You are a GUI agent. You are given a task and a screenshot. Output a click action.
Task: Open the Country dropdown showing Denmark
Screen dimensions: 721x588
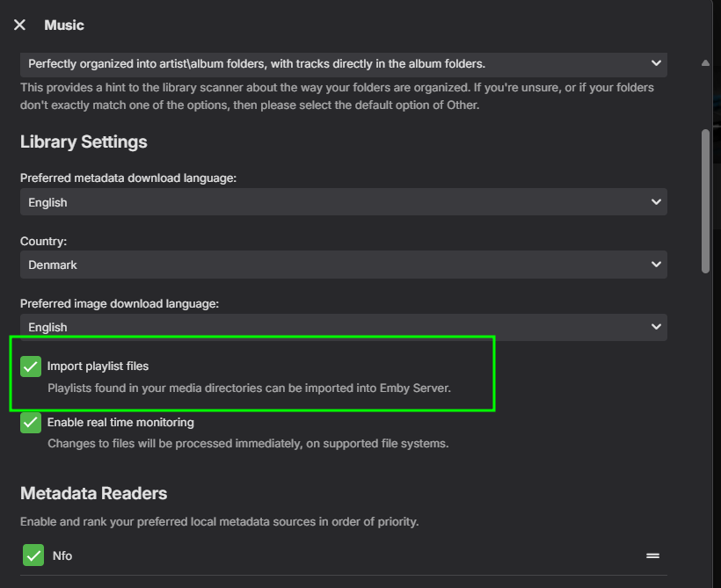pyautogui.click(x=343, y=265)
